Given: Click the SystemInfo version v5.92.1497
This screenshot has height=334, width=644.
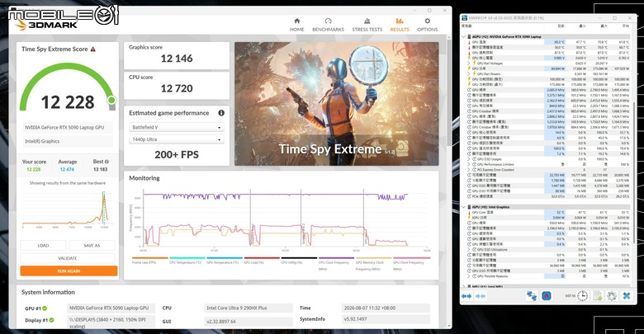Looking at the screenshot, I should point(386,319).
